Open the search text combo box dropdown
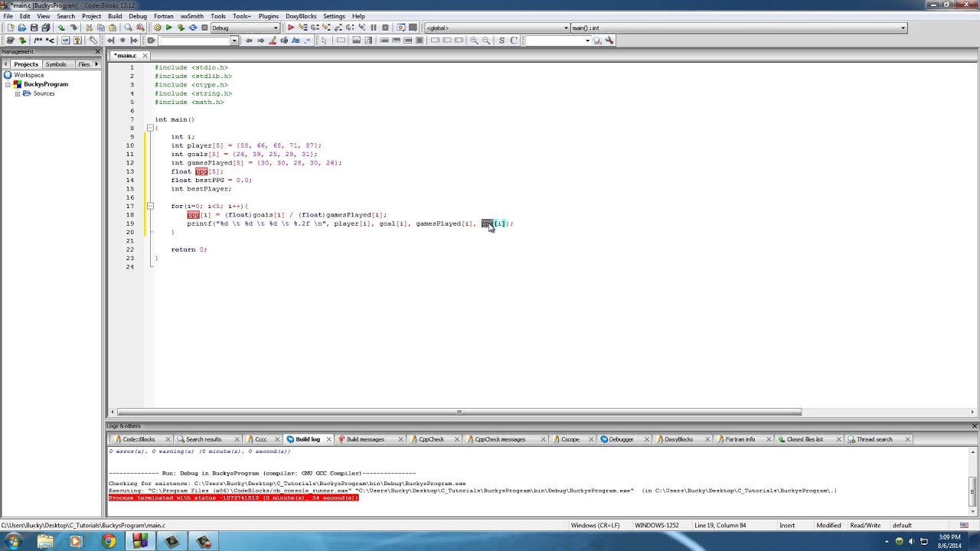Image resolution: width=980 pixels, height=551 pixels. tap(234, 40)
